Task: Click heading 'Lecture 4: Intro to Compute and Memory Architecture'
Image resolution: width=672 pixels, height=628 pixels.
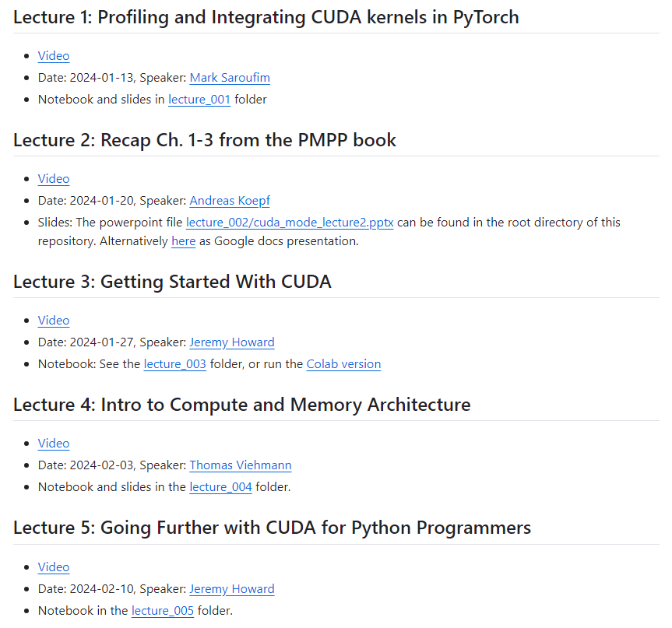Action: tap(242, 405)
